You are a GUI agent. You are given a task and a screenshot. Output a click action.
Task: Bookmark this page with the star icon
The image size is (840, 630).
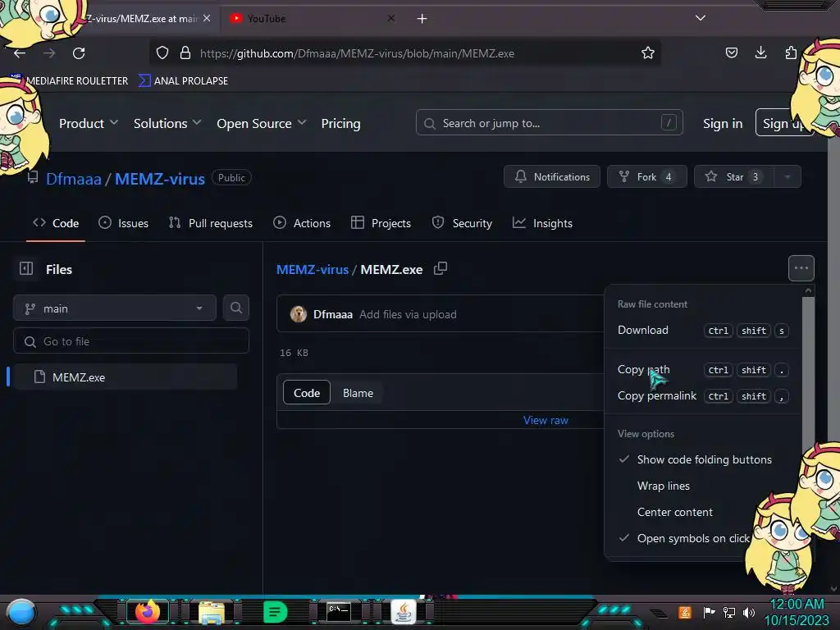click(648, 53)
